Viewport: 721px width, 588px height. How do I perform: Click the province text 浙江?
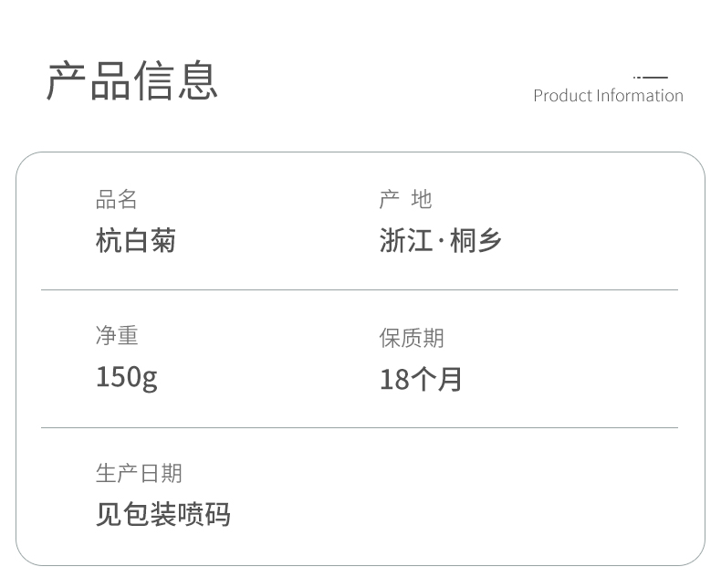point(406,241)
